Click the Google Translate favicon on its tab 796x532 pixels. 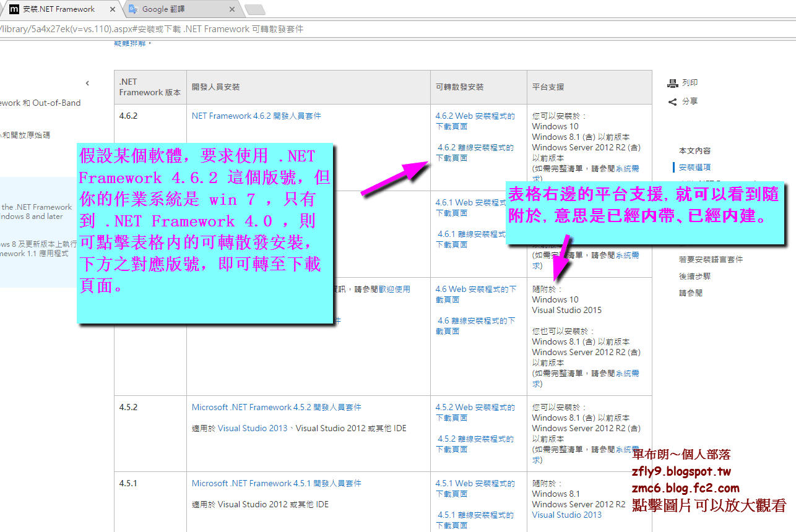[133, 9]
